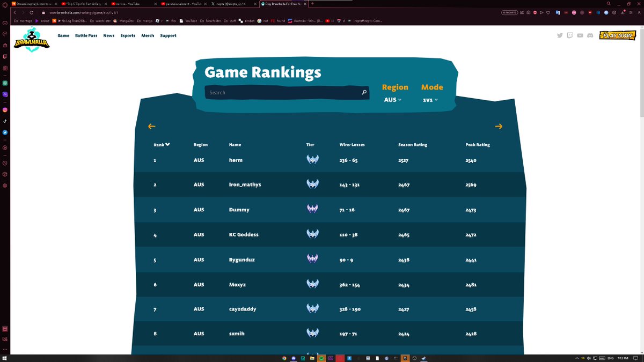Open Twitch in Opera sidebar
This screenshot has width=644, height=362.
5,56
